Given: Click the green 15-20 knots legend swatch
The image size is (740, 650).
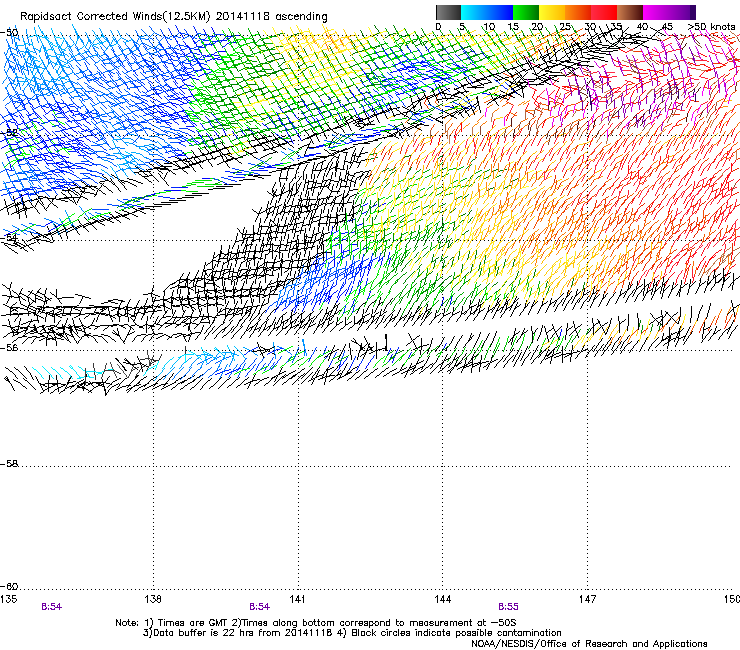Looking at the screenshot, I should click(x=526, y=12).
